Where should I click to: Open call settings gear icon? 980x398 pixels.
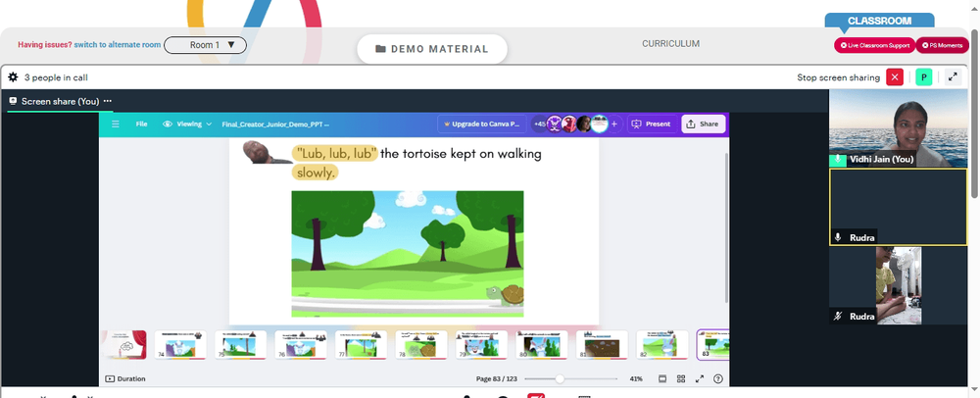pyautogui.click(x=13, y=77)
